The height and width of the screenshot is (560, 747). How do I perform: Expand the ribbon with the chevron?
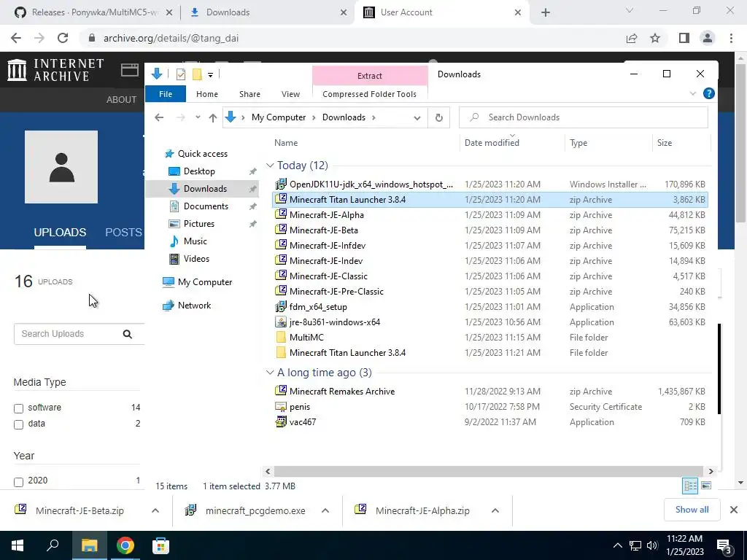693,94
